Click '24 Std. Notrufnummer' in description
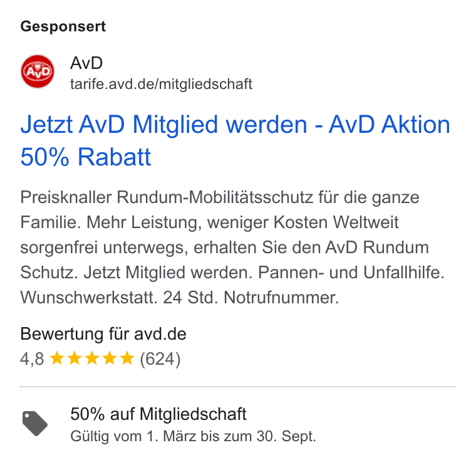 [251, 298]
